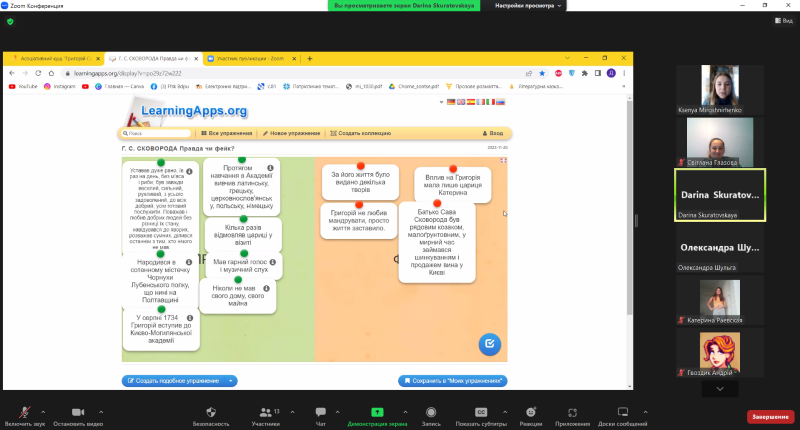The width and height of the screenshot is (800, 430).
Task: Expand audio options arrow
Action: click(43, 412)
